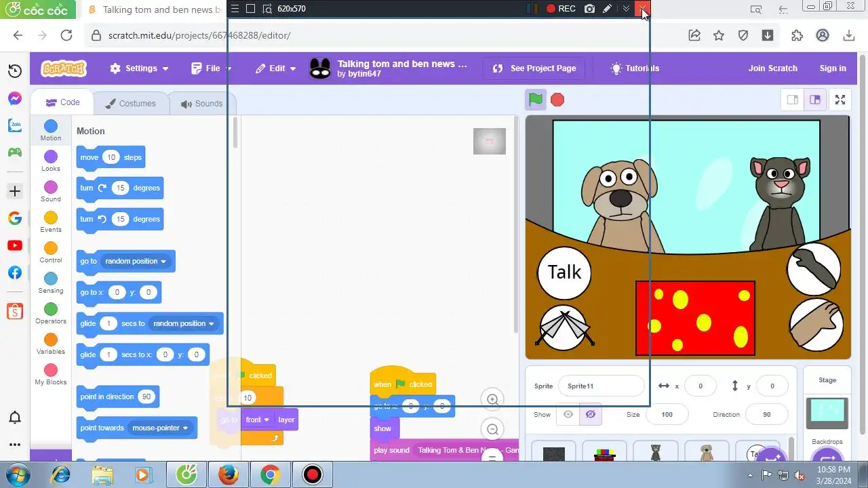Select the Operators block category
Screen dimensions: 868x488
(51, 314)
